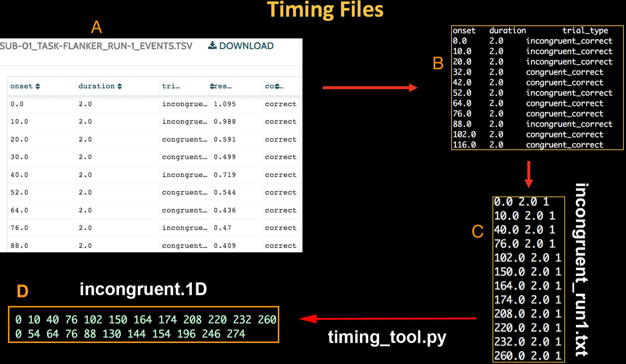626x364 pixels.
Task: Select the response time cell 0.719
Action: [225, 175]
